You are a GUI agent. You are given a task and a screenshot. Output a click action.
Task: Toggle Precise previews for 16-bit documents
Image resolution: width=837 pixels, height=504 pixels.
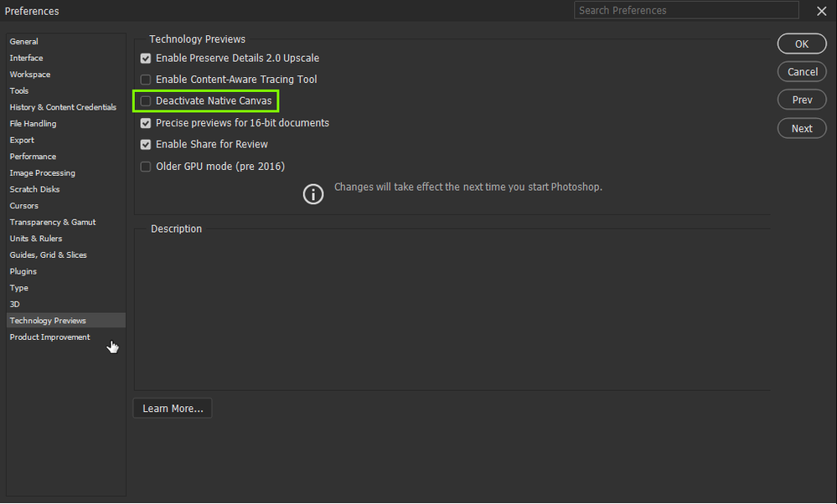pyautogui.click(x=146, y=123)
